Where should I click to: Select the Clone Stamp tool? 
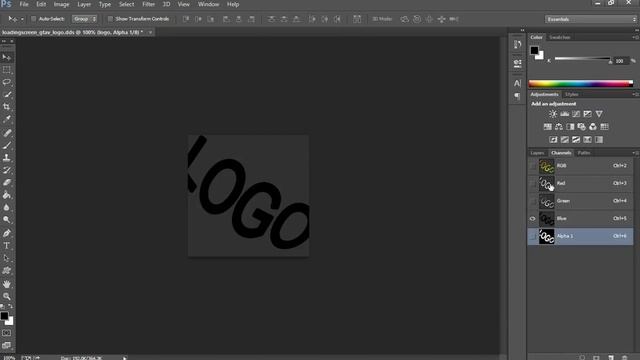coord(7,158)
